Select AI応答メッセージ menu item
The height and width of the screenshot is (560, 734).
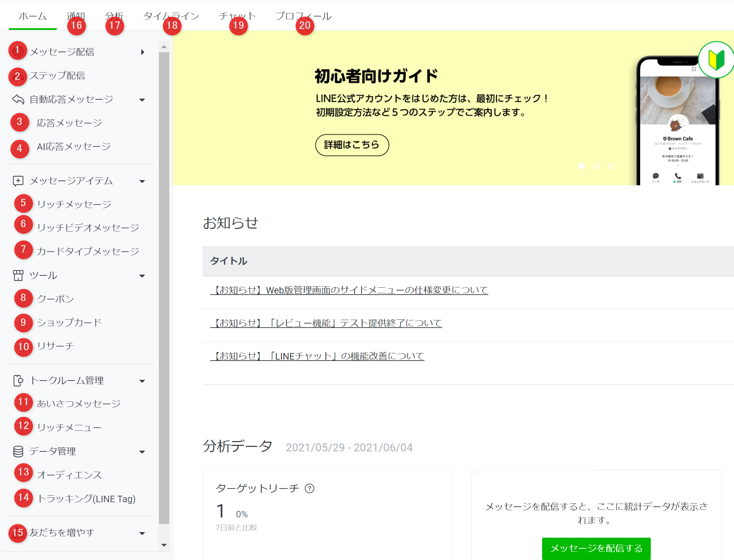[74, 147]
